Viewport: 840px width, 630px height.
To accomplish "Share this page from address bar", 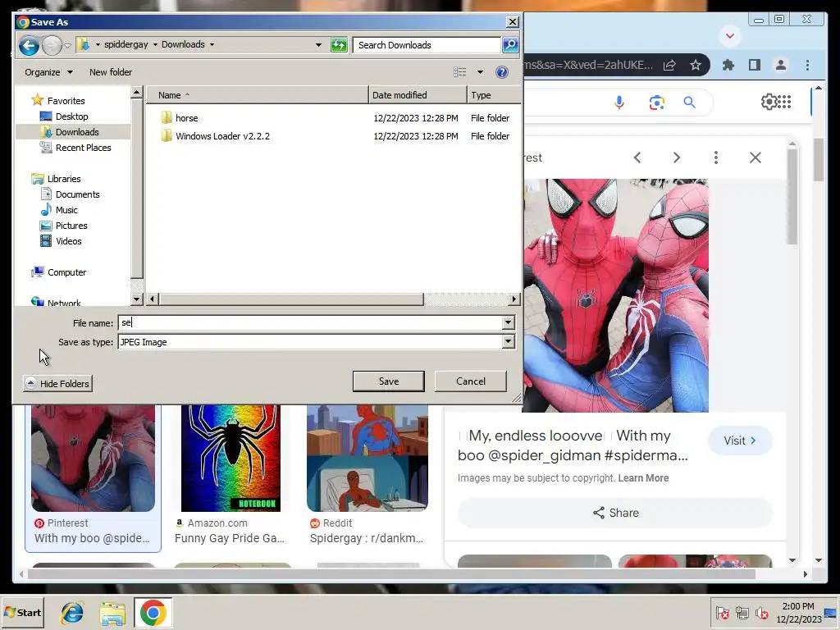I will pyautogui.click(x=669, y=66).
